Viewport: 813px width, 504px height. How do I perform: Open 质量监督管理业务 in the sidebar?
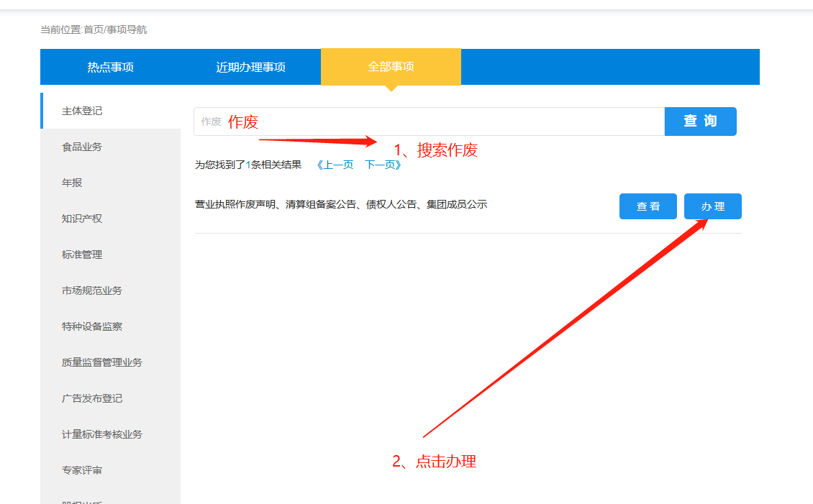pyautogui.click(x=102, y=362)
